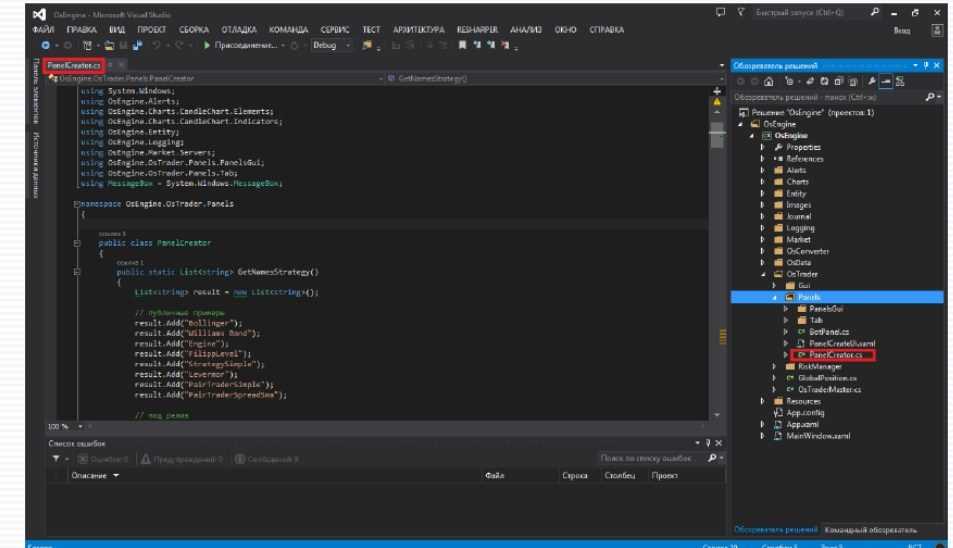
Task: Click the editor vertical scrollbar
Action: pyautogui.click(x=716, y=250)
